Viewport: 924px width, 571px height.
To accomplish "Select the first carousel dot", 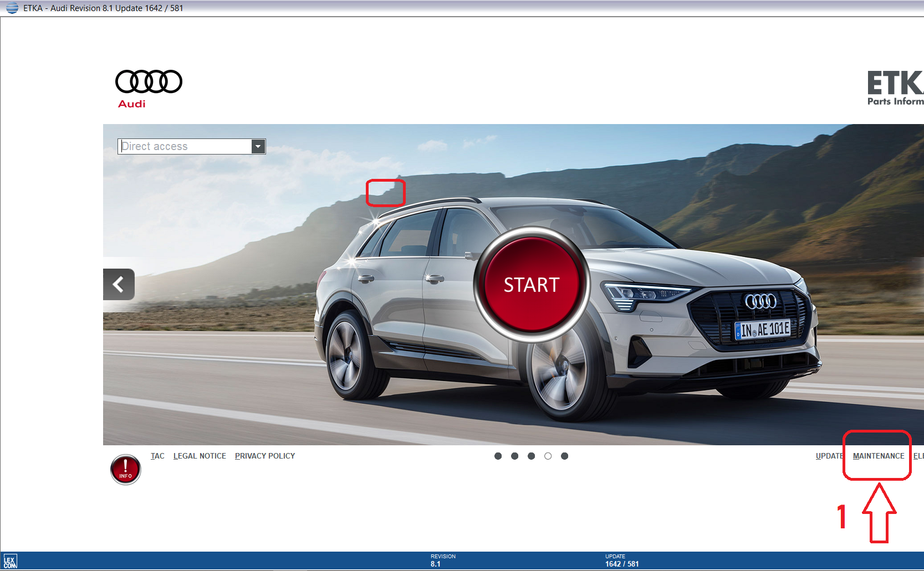I will point(498,456).
